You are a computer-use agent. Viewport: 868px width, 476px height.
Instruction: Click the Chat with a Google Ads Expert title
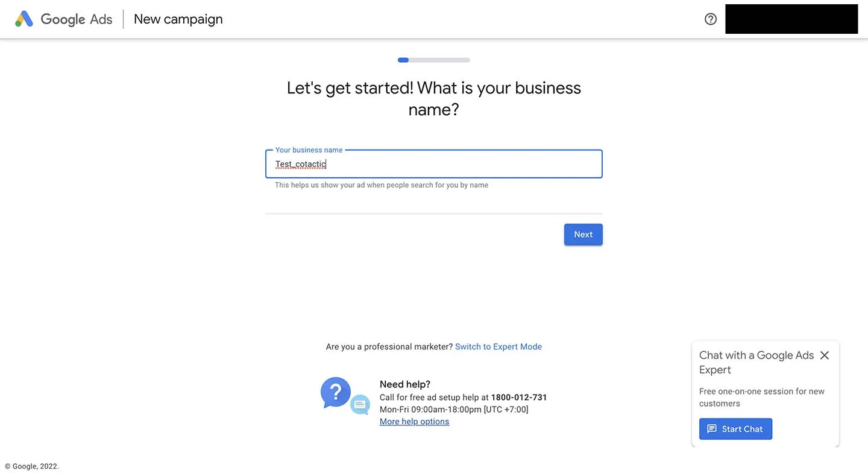coord(756,363)
